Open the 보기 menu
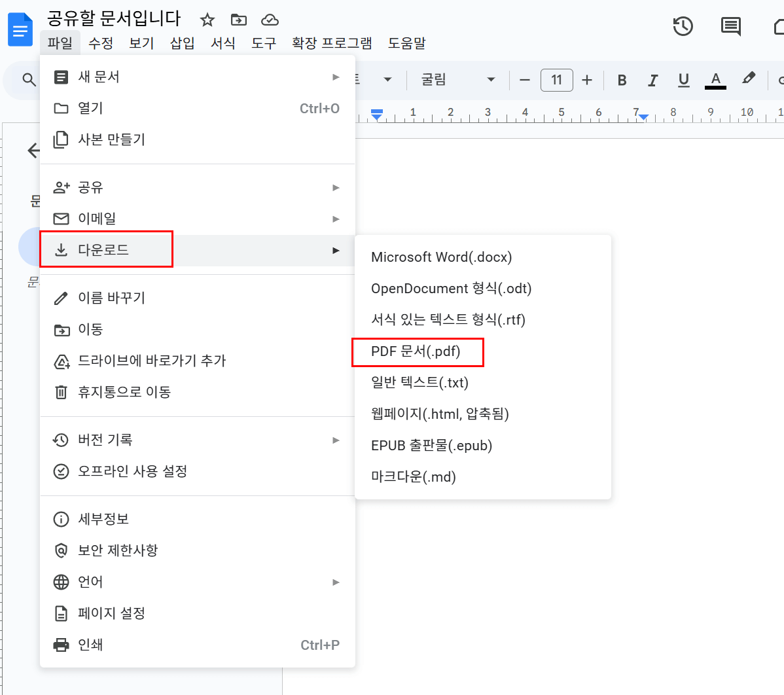Viewport: 784px width, 695px height. (141, 43)
